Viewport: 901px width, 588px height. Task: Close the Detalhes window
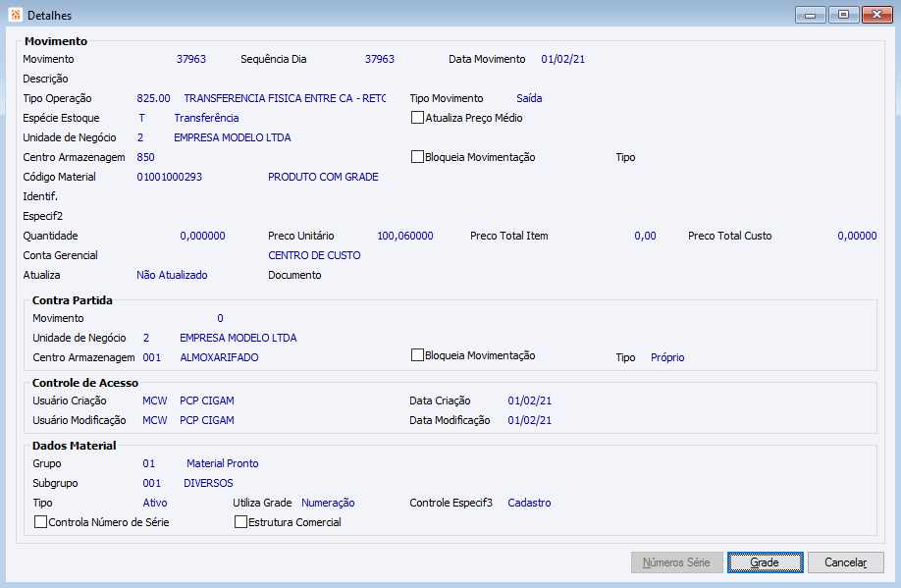click(876, 15)
